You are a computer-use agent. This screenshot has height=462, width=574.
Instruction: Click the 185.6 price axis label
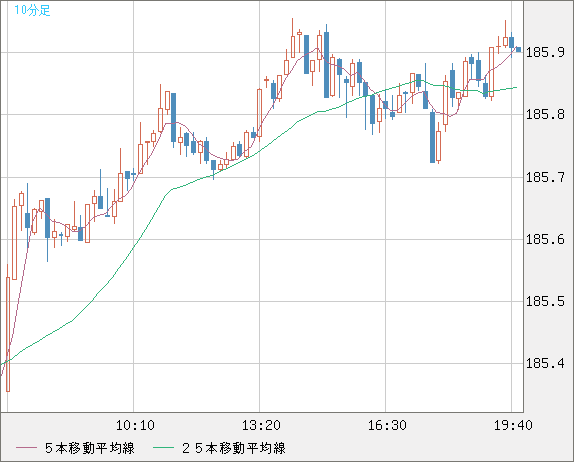(545, 239)
